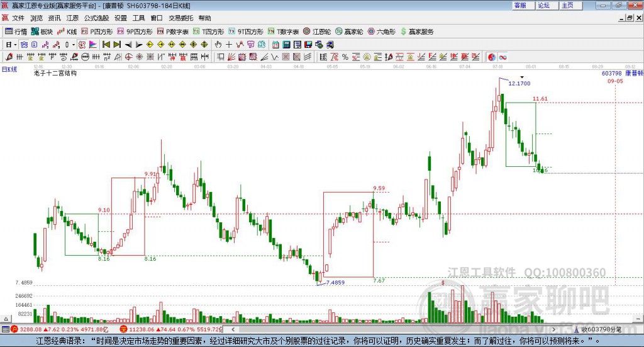Launch the 赢家轮 wheel tool
The height and width of the screenshot is (347, 644).
(349, 31)
